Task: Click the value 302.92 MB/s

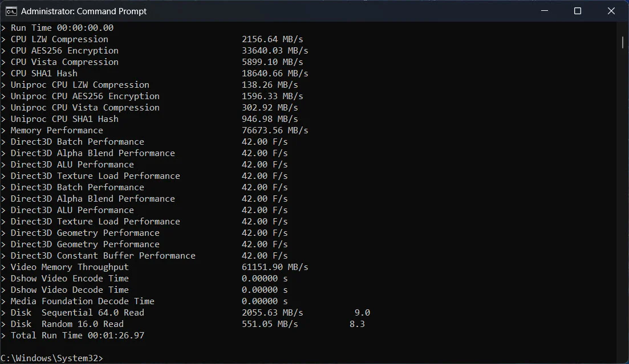Action: 270,108
